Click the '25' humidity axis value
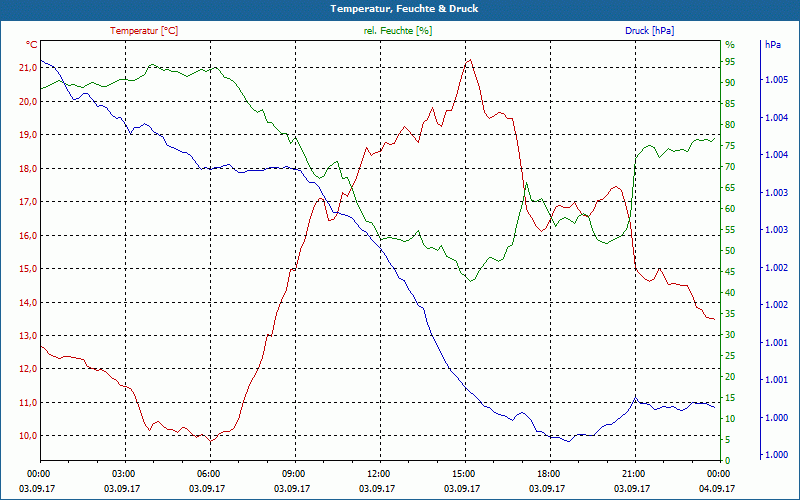 tap(730, 356)
